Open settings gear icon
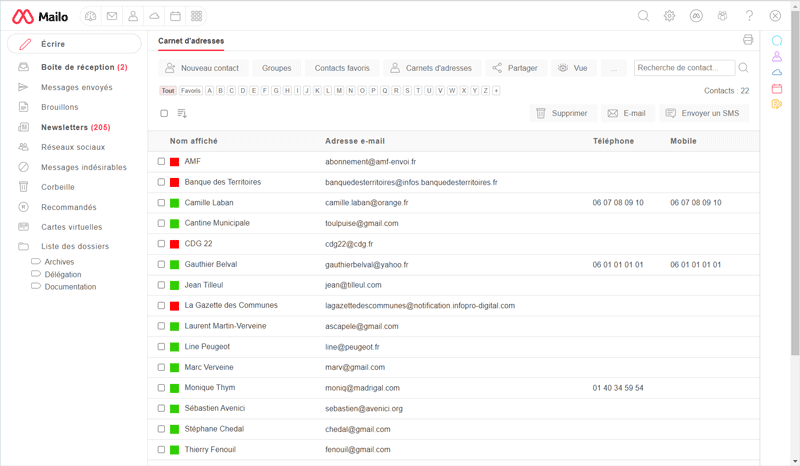Viewport: 800px width, 466px height. [670, 16]
